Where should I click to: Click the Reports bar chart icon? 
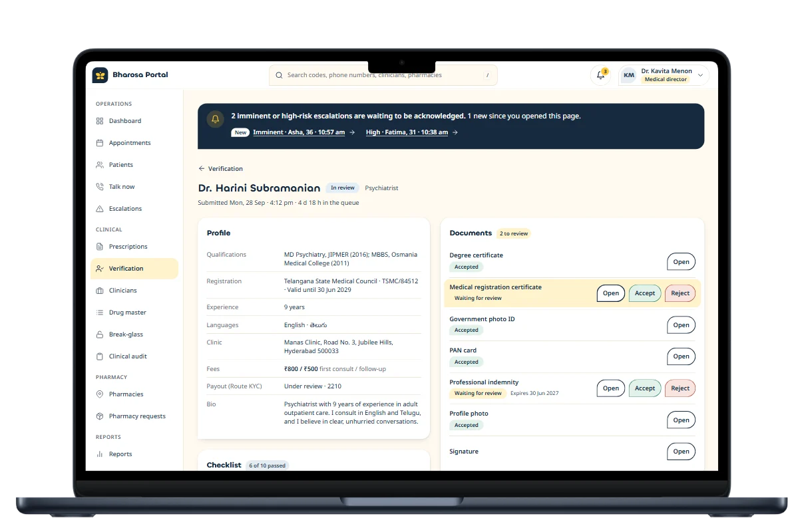(100, 454)
